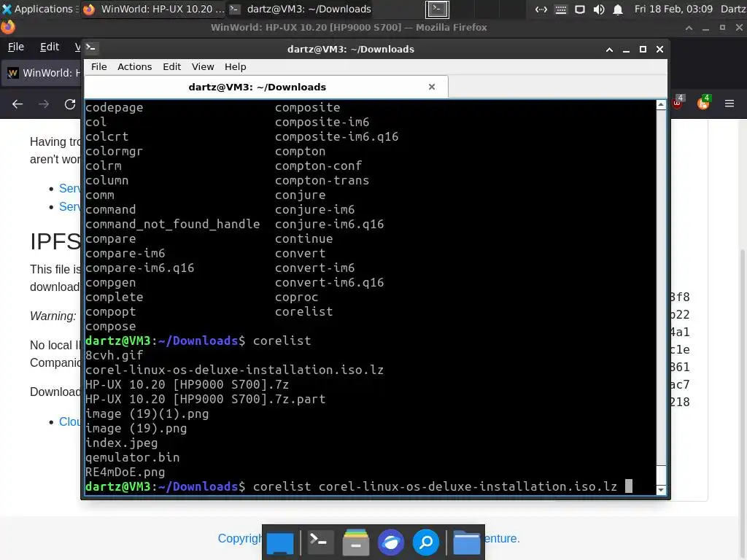Go back in Firefox

18,104
